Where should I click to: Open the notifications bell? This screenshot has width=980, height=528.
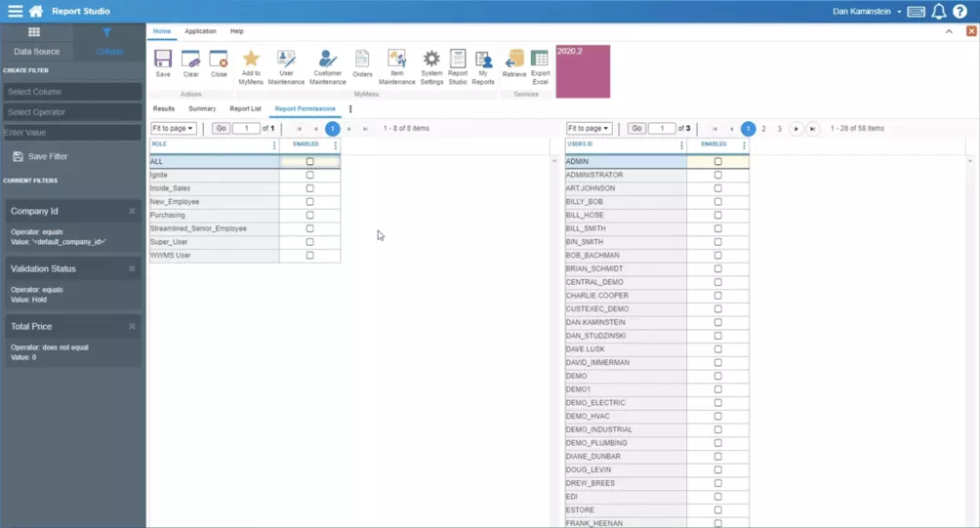coord(938,12)
